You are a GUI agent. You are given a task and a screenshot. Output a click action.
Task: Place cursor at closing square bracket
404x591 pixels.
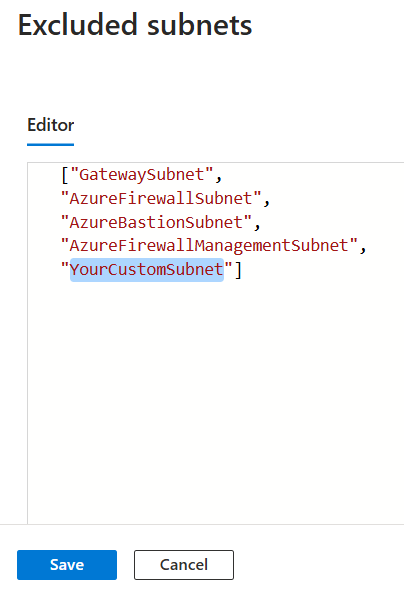[x=238, y=269]
